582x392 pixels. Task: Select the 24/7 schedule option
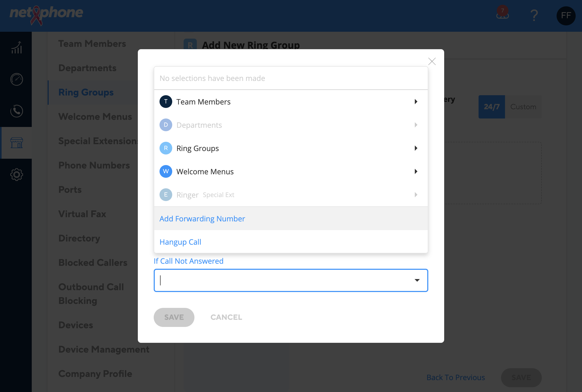coord(492,107)
